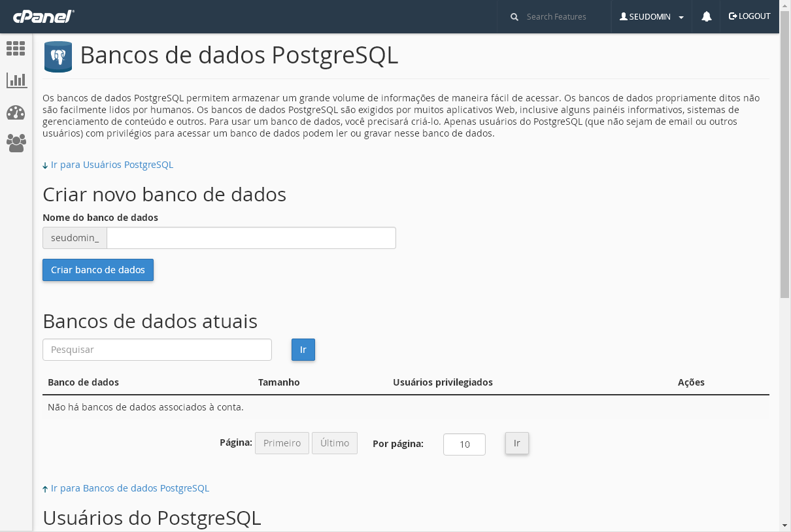Click Criar banco de dados button
Image resolution: width=791 pixels, height=532 pixels.
tap(98, 270)
